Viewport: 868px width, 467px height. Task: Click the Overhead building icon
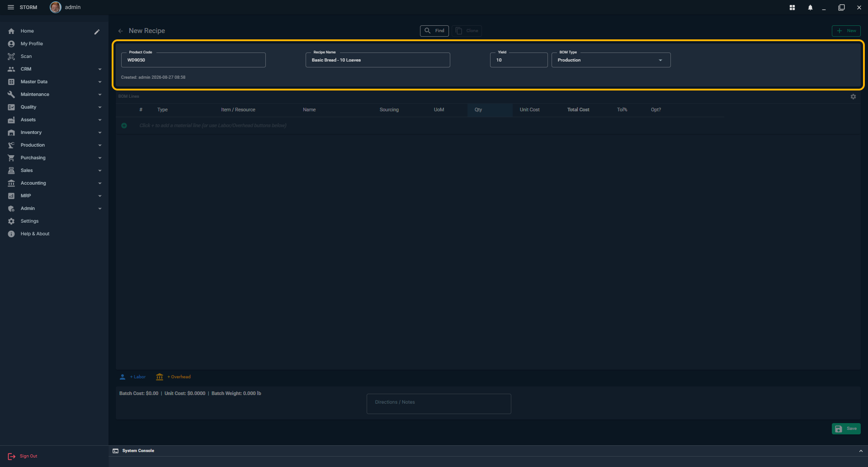point(160,377)
